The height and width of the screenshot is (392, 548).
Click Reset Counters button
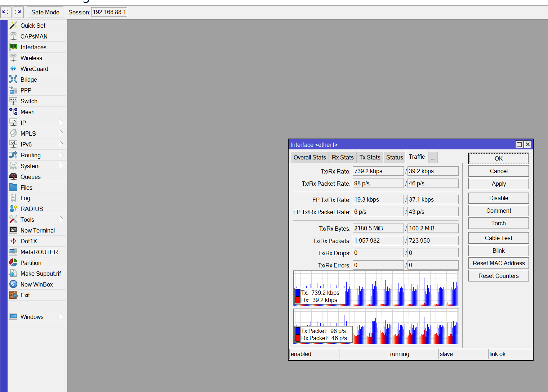499,276
